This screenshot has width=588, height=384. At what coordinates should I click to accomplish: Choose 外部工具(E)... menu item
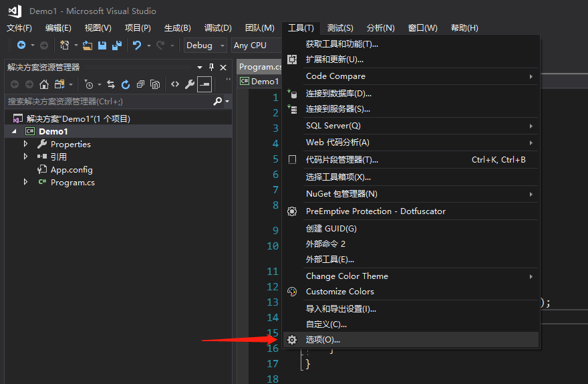click(411, 260)
